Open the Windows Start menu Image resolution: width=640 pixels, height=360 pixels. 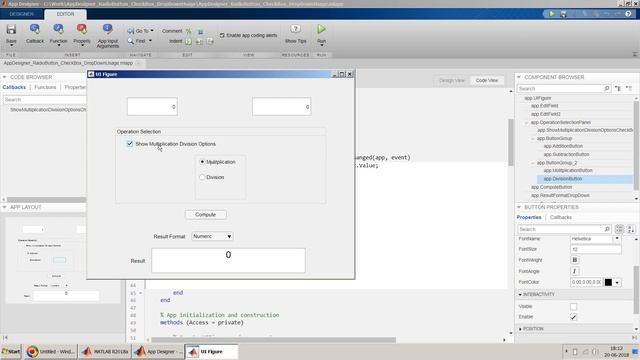(x=11, y=351)
